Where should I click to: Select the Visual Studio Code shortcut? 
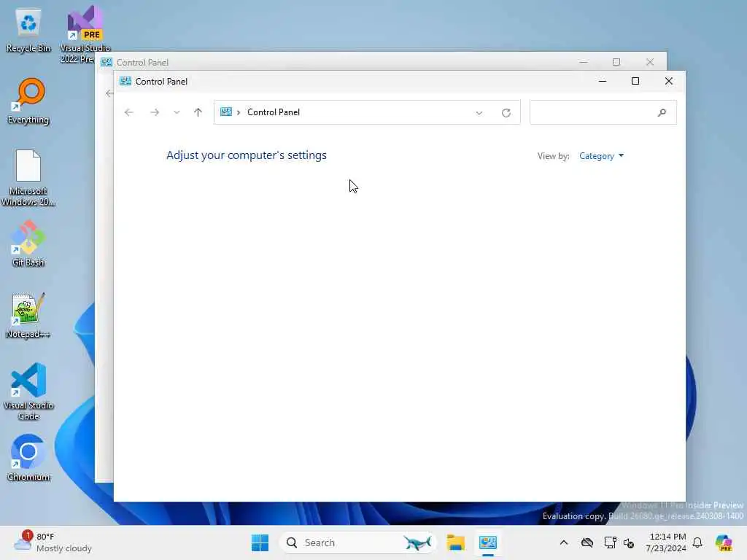(x=28, y=392)
